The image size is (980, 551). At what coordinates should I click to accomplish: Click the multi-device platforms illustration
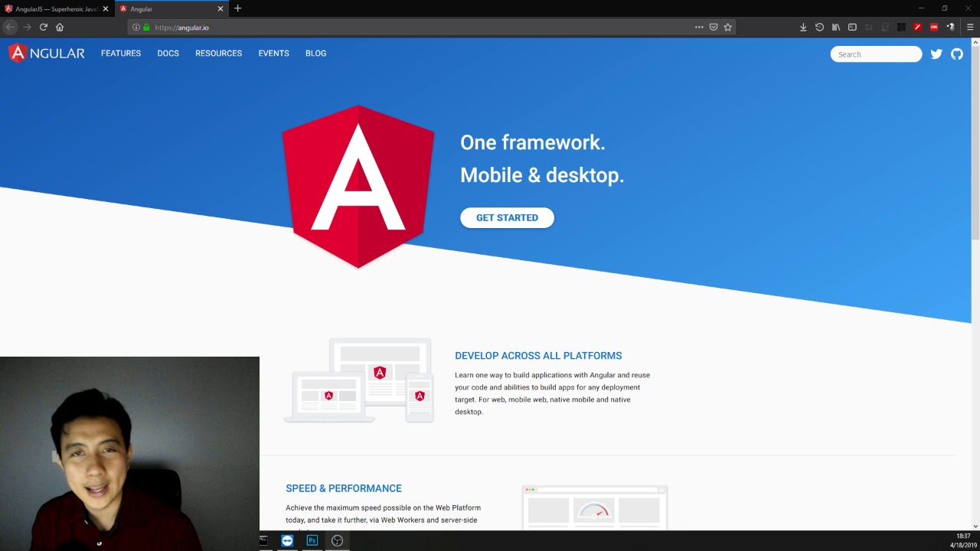[359, 380]
